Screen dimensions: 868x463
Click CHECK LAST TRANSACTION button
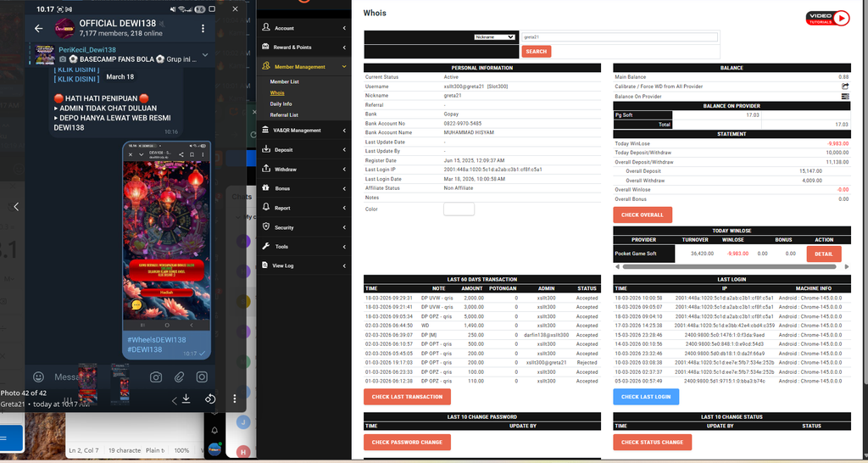pos(407,397)
